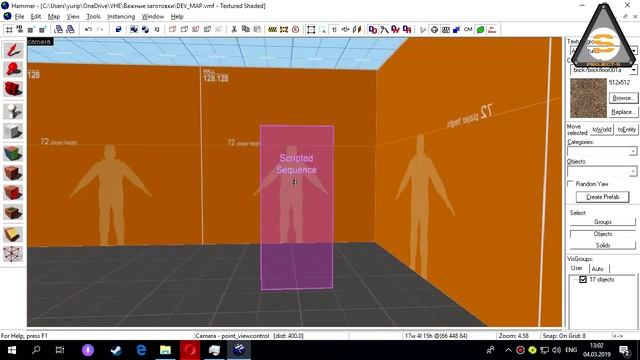The width and height of the screenshot is (640, 360).
Task: Click the CM cordon icon
Action: pos(468,29)
